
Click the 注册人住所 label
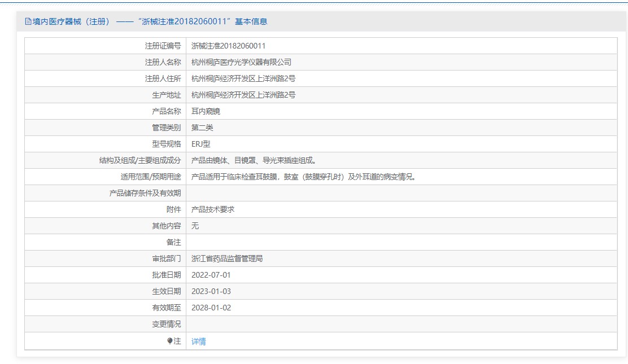point(163,79)
